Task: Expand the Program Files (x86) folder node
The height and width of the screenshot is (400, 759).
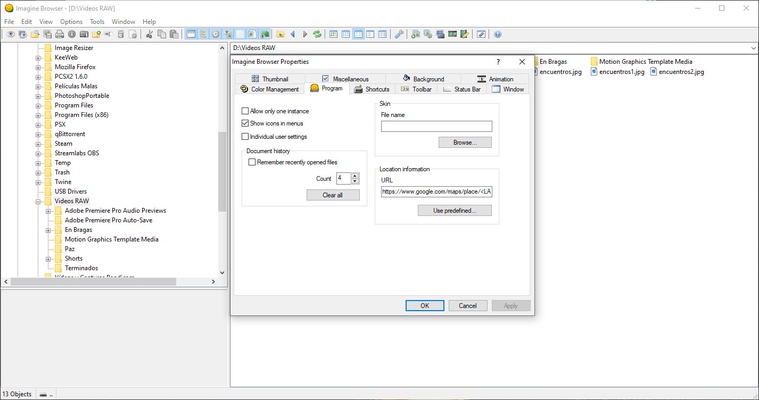Action: pyautogui.click(x=38, y=115)
